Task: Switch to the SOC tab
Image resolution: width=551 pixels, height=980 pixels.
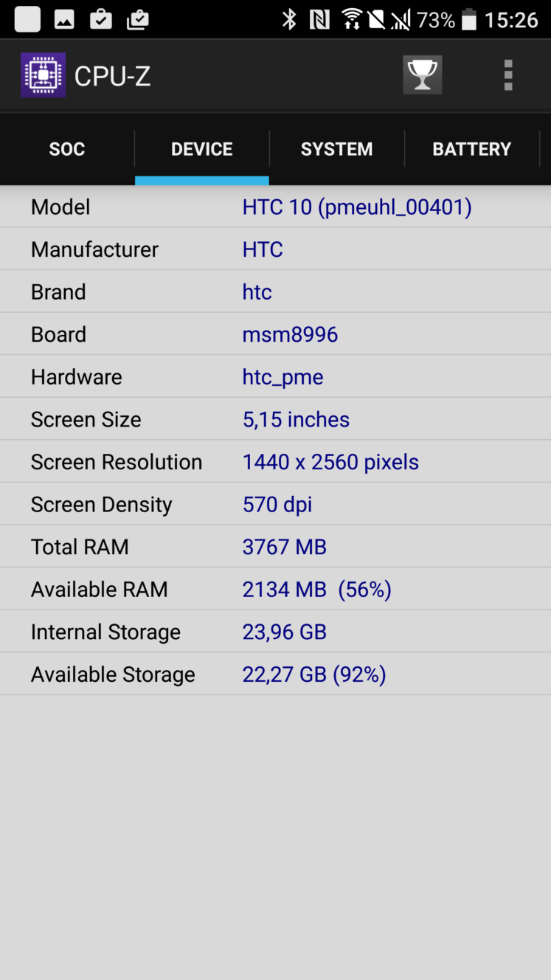Action: [67, 149]
